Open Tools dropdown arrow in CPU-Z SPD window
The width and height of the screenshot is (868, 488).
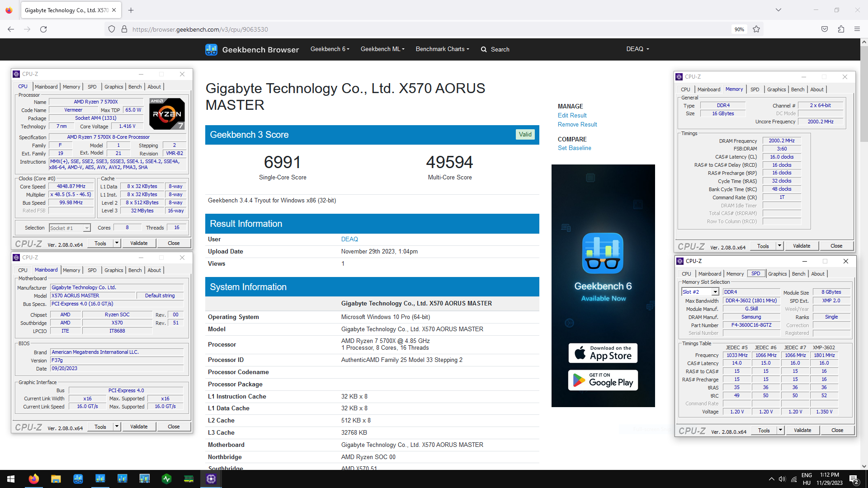[x=780, y=431]
